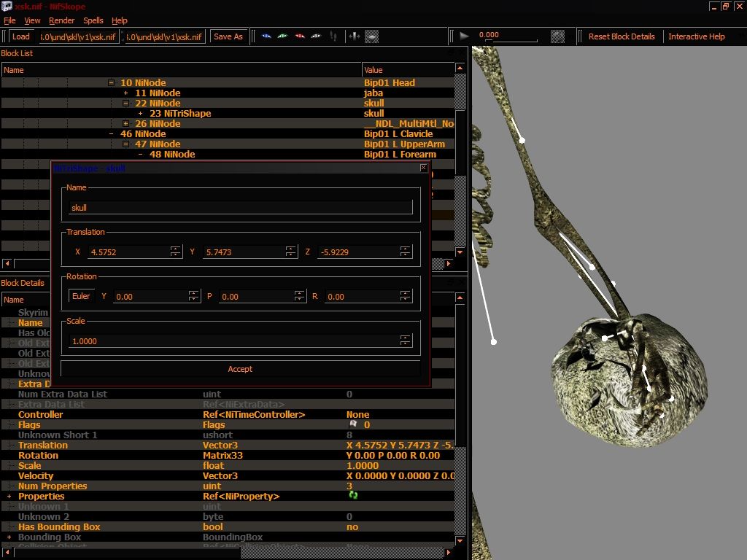Select the Num Properties row

coord(228,486)
